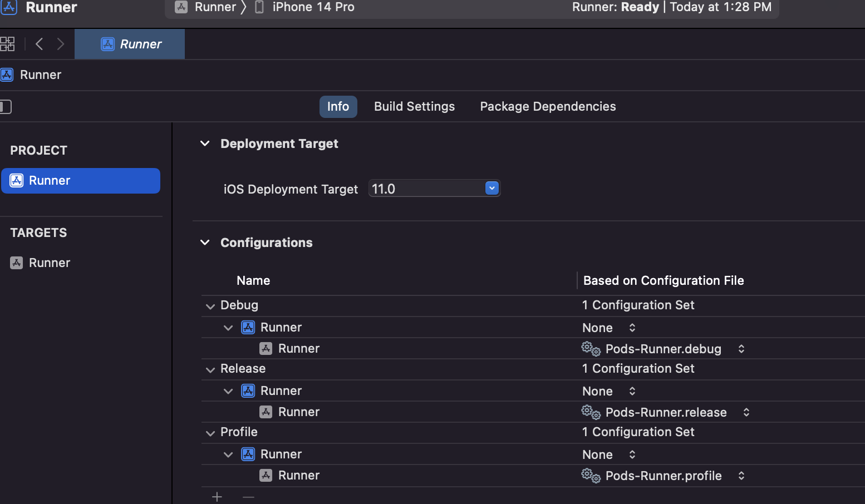
Task: Collapse the Profile configuration row
Action: pos(210,433)
